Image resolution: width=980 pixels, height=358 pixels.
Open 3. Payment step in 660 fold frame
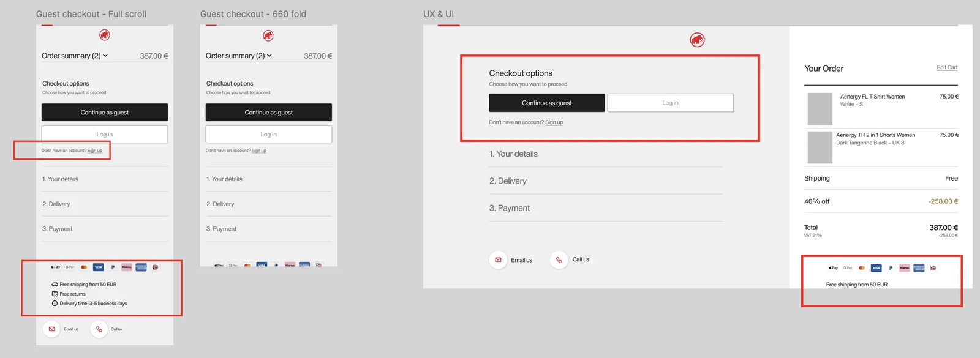[269, 229]
